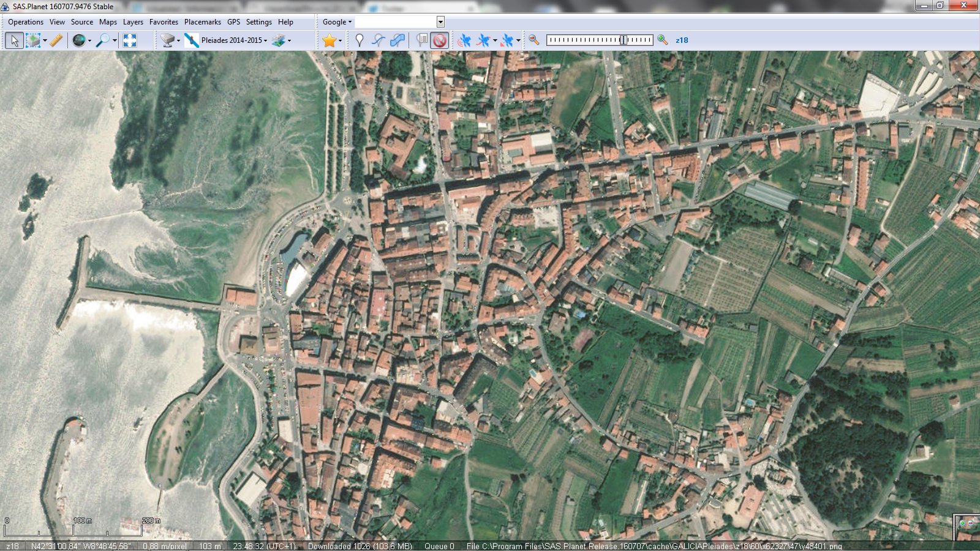
Task: Open the Placemarks menu
Action: (x=203, y=22)
